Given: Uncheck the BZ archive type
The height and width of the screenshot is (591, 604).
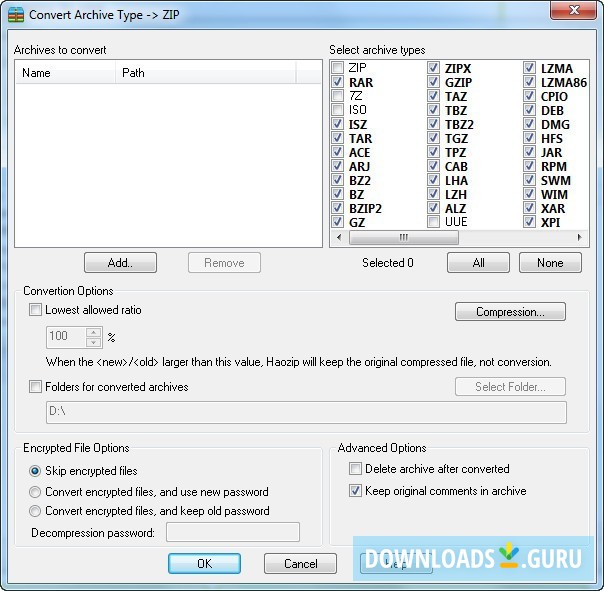Looking at the screenshot, I should tap(337, 194).
